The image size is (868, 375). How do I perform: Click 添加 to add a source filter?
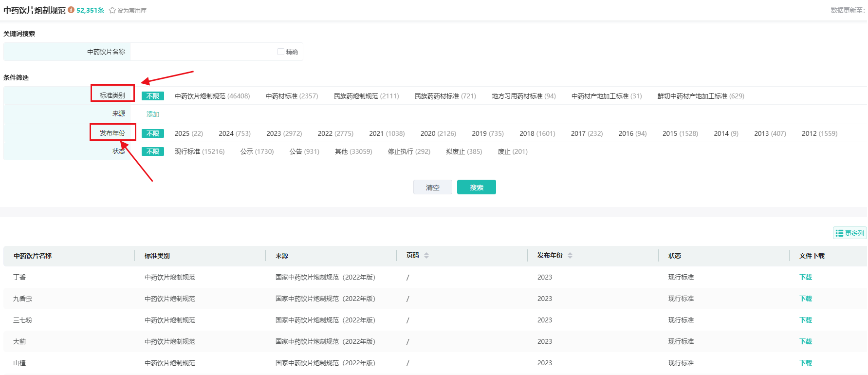coord(153,114)
